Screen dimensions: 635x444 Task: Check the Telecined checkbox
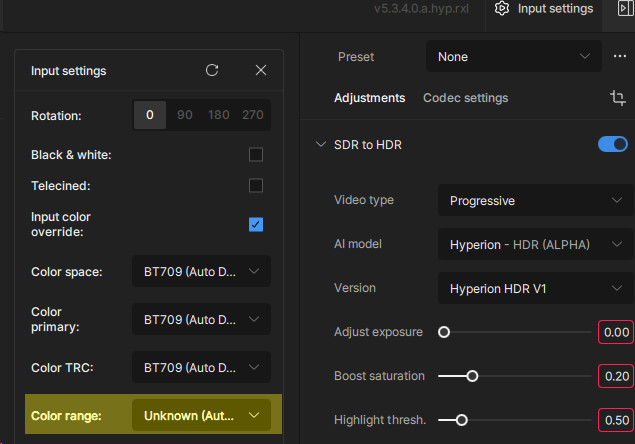point(256,186)
